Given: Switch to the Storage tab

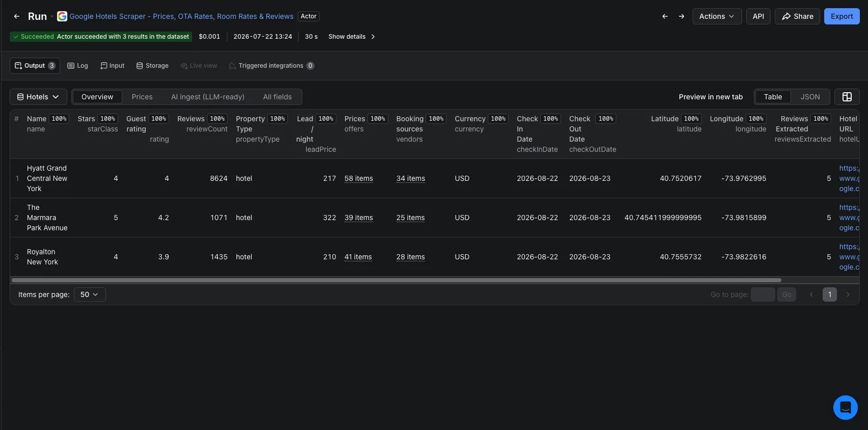Looking at the screenshot, I should [x=152, y=66].
